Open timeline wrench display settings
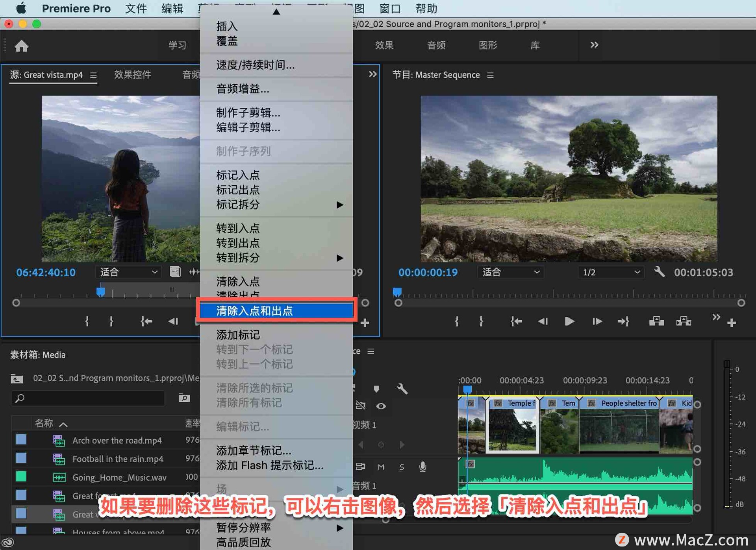The height and width of the screenshot is (550, 756). coord(402,389)
